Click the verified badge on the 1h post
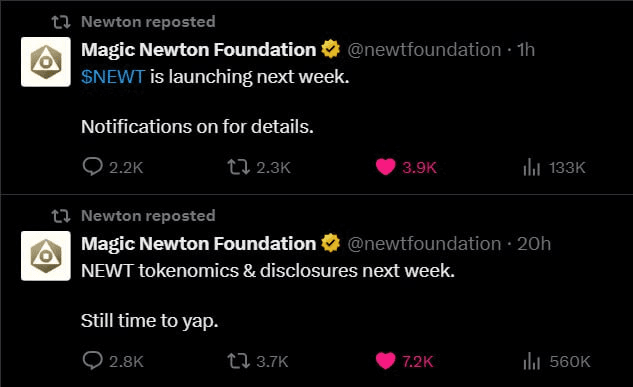The image size is (633, 387). coord(331,50)
